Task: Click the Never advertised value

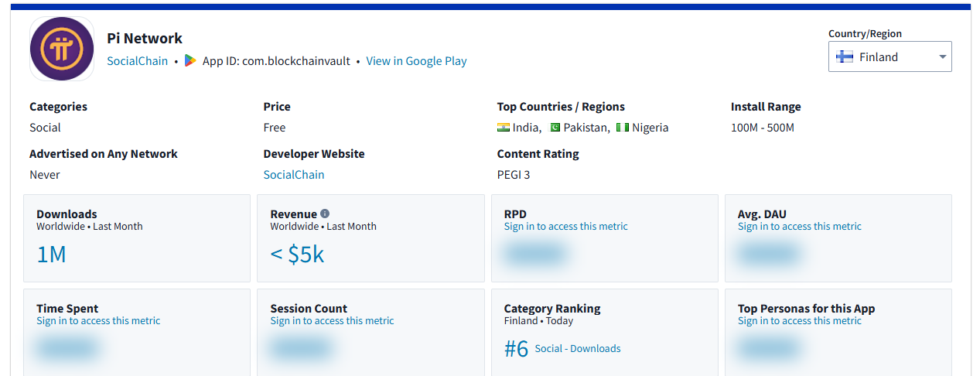Action: [45, 175]
